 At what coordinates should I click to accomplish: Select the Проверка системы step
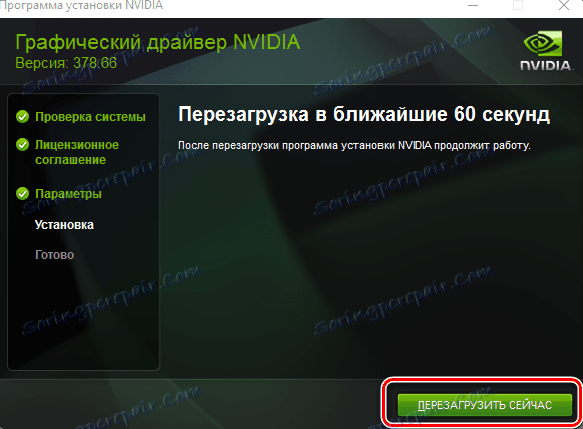coord(90,117)
